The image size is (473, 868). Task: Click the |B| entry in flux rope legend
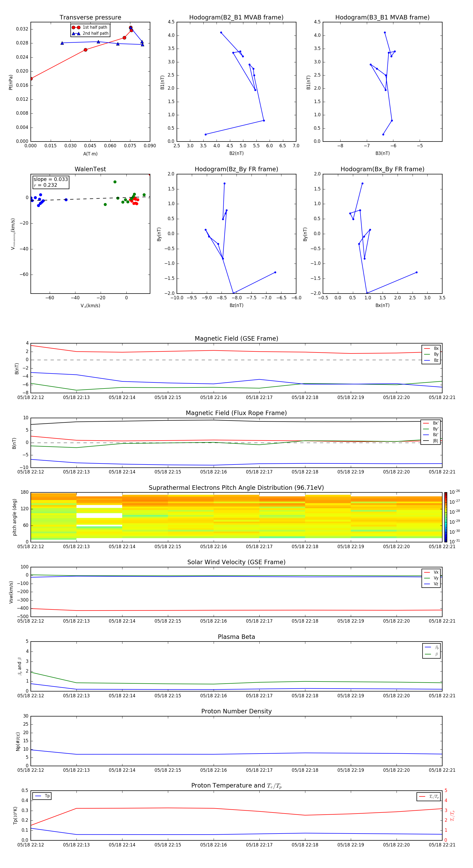[x=431, y=441]
